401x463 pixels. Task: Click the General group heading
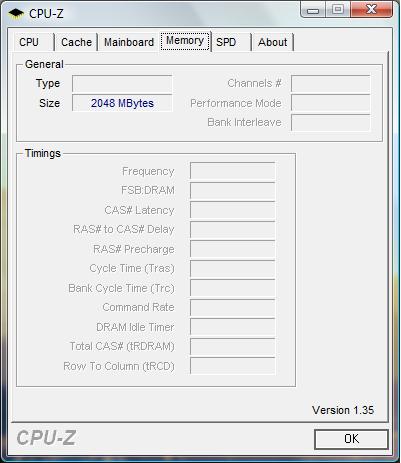click(44, 64)
